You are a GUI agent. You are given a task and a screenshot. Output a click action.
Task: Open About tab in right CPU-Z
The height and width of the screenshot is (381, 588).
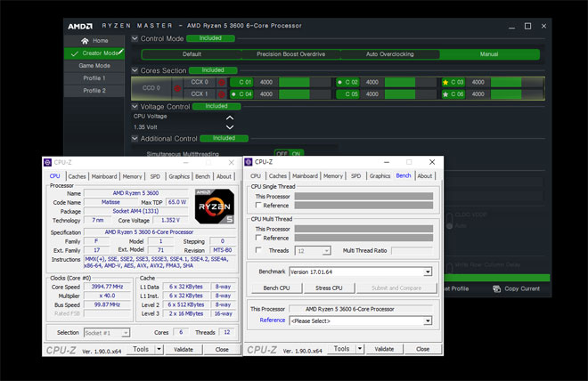[x=424, y=176]
